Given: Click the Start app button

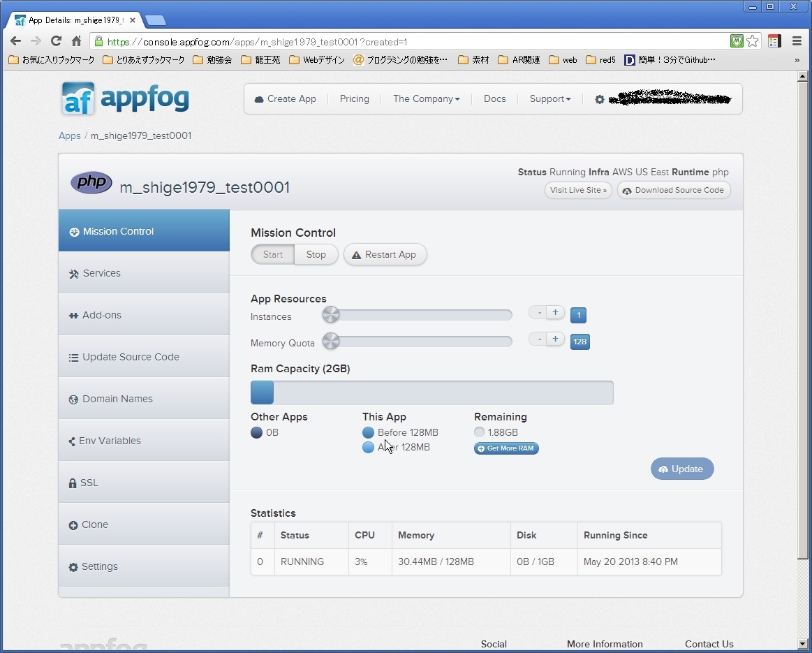Looking at the screenshot, I should coord(272,254).
